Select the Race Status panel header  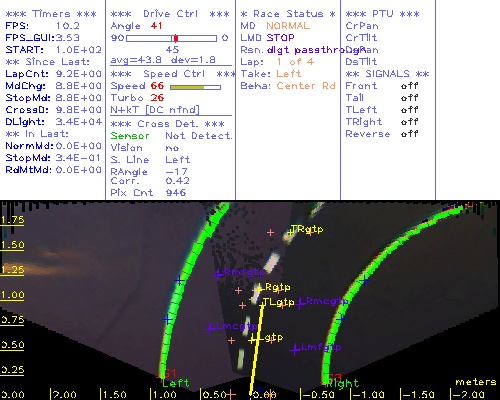(288, 14)
